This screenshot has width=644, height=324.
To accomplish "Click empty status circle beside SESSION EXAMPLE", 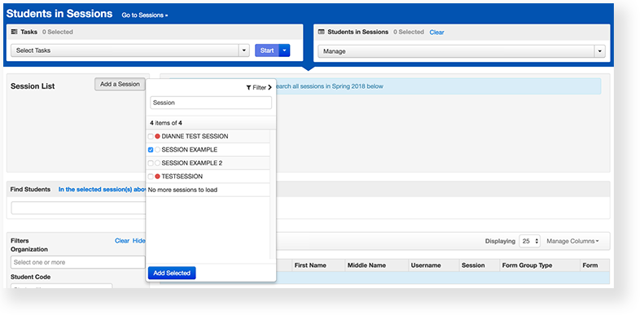I will (x=157, y=150).
